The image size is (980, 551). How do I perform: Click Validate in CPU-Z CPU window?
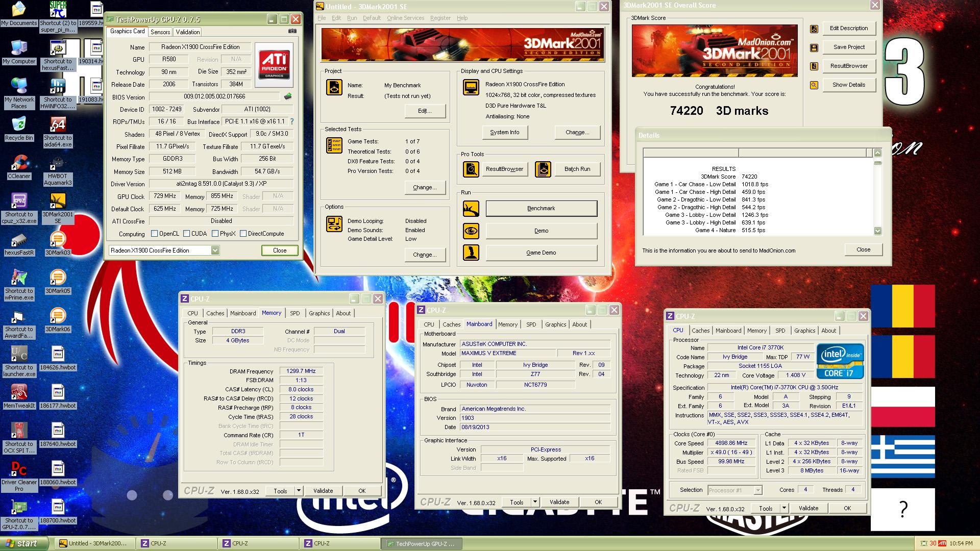coord(808,508)
